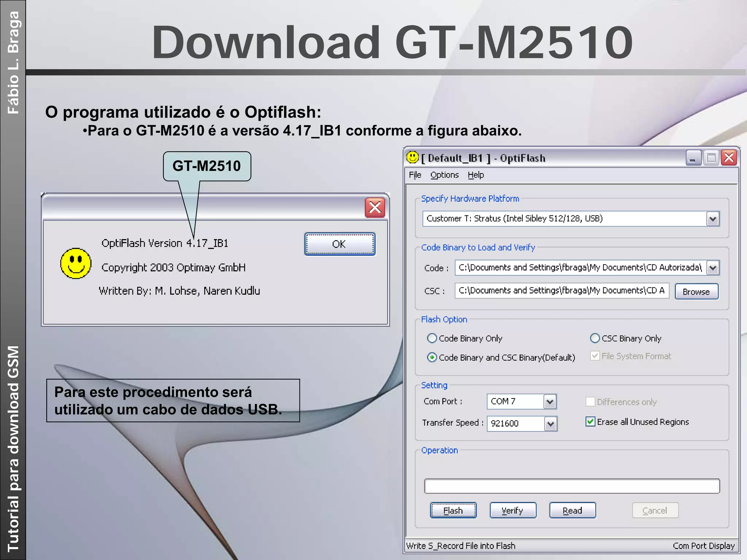Uncheck Erase all Unused Regions

590,422
